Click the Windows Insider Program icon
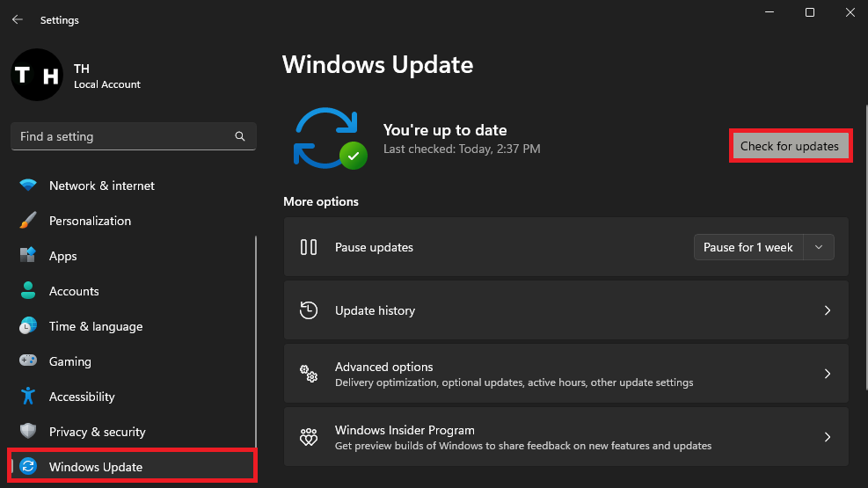This screenshot has width=868, height=488. tap(309, 437)
